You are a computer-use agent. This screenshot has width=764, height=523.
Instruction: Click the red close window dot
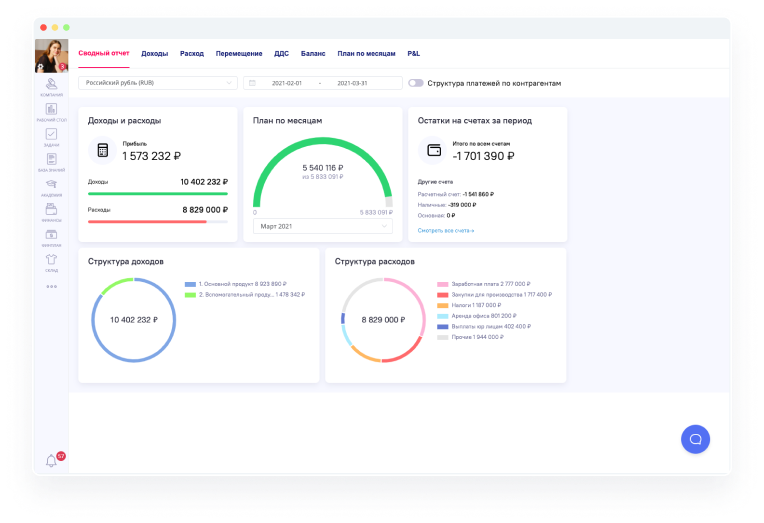[43, 27]
